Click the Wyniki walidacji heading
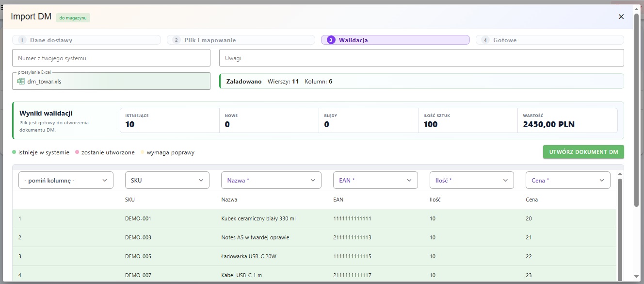Image resolution: width=644 pixels, height=284 pixels. (x=46, y=113)
